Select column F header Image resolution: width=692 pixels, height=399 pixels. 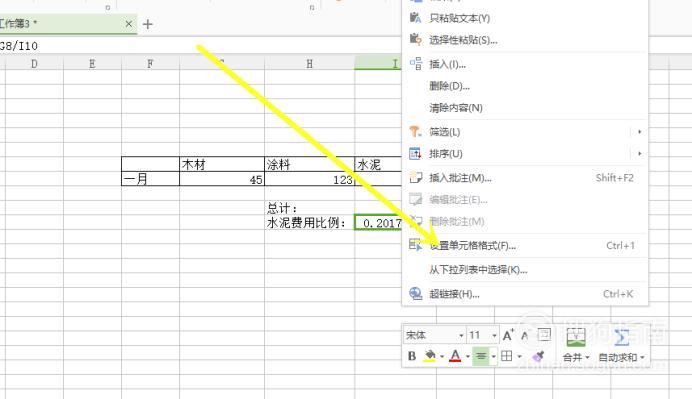tap(150, 64)
